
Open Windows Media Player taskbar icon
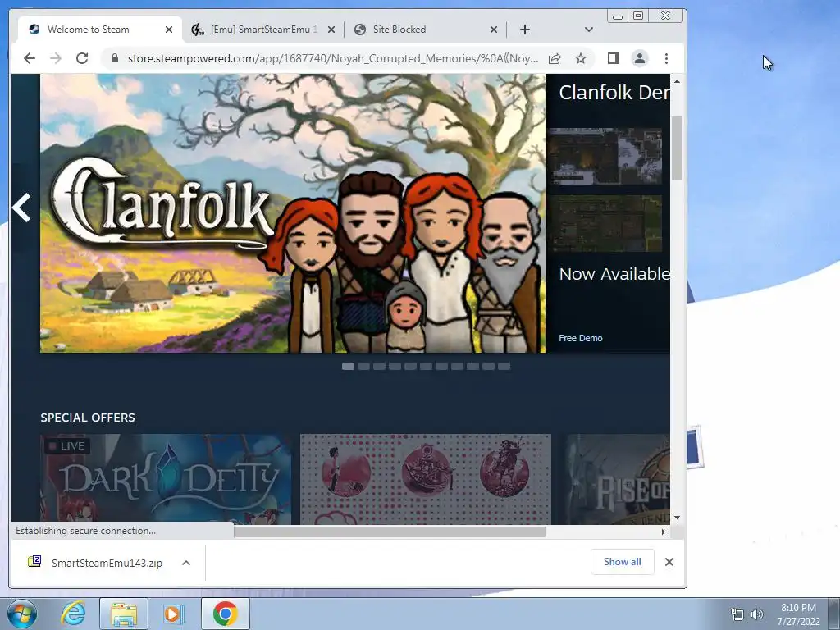(172, 614)
